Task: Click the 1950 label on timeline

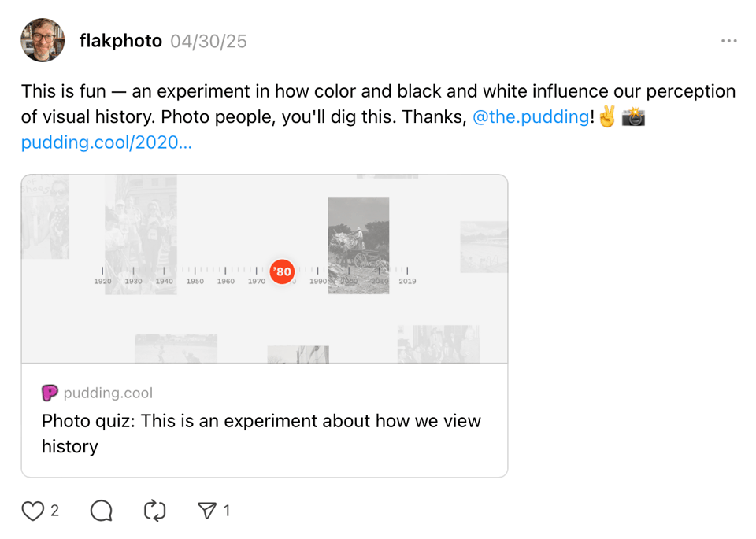Action: pyautogui.click(x=195, y=281)
